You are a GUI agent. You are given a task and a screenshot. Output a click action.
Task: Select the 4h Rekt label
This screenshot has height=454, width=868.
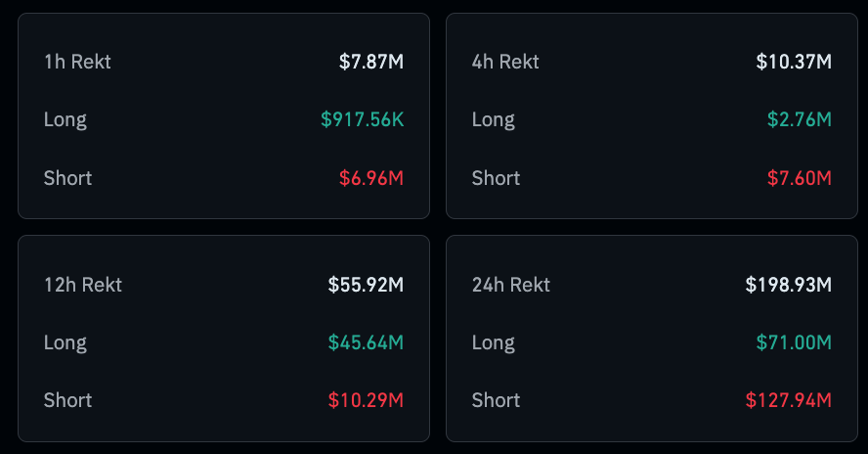coord(505,62)
